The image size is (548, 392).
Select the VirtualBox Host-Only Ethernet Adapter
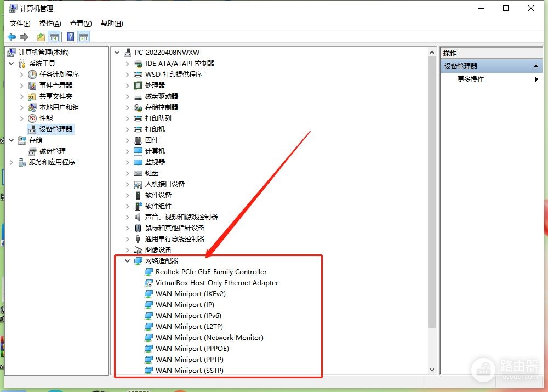217,282
